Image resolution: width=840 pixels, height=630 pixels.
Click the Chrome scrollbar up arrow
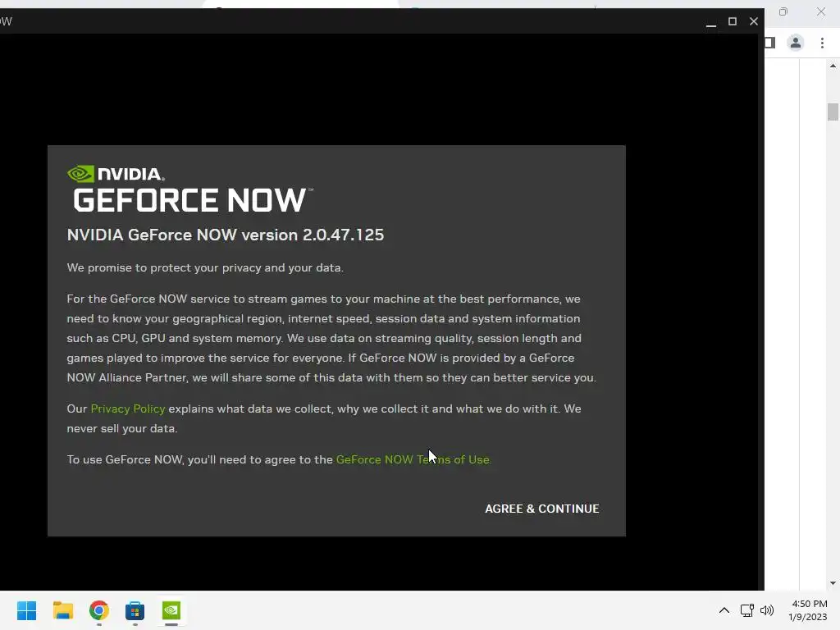(833, 66)
